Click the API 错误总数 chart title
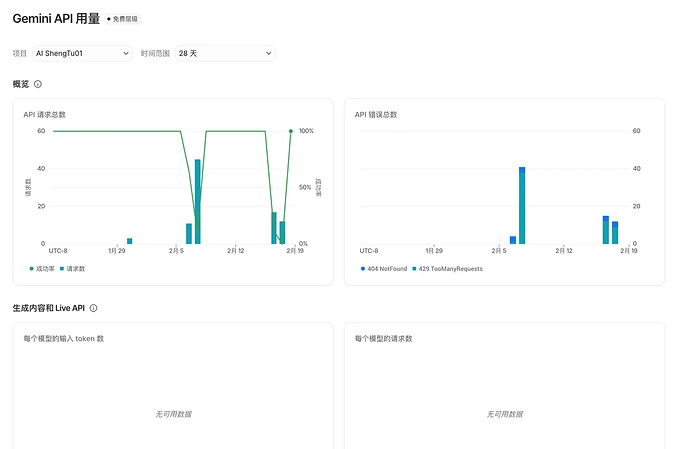 376,114
